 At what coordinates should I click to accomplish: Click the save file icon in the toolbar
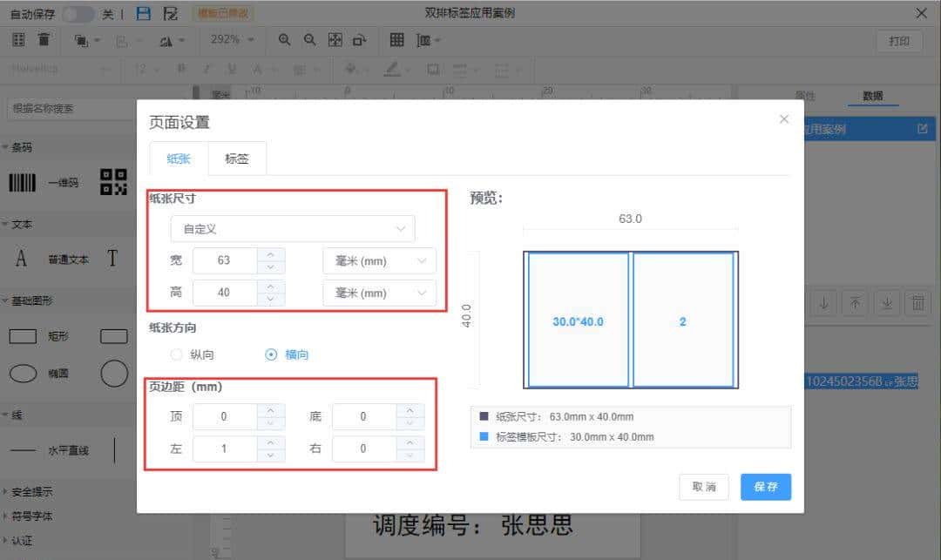(142, 13)
